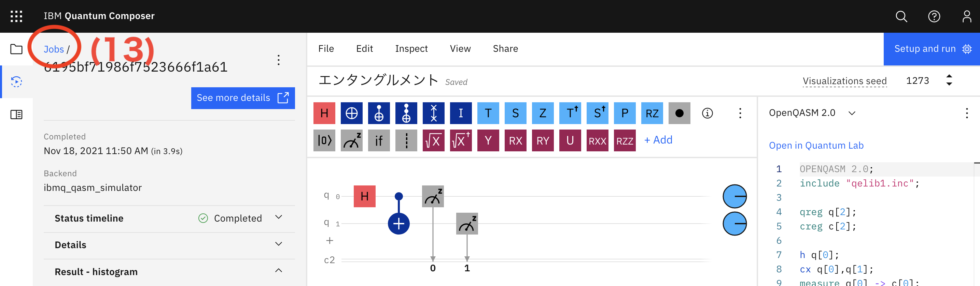Collapse the Result - histogram section

click(x=279, y=271)
